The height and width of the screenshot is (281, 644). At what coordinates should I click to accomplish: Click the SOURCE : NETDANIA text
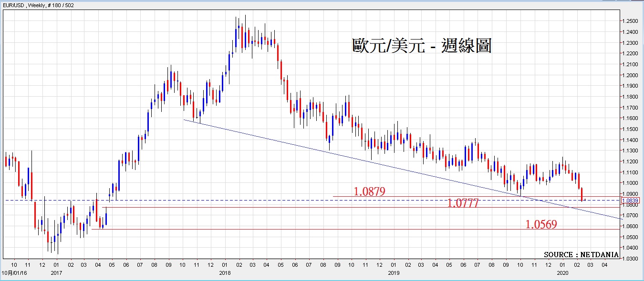[581, 255]
